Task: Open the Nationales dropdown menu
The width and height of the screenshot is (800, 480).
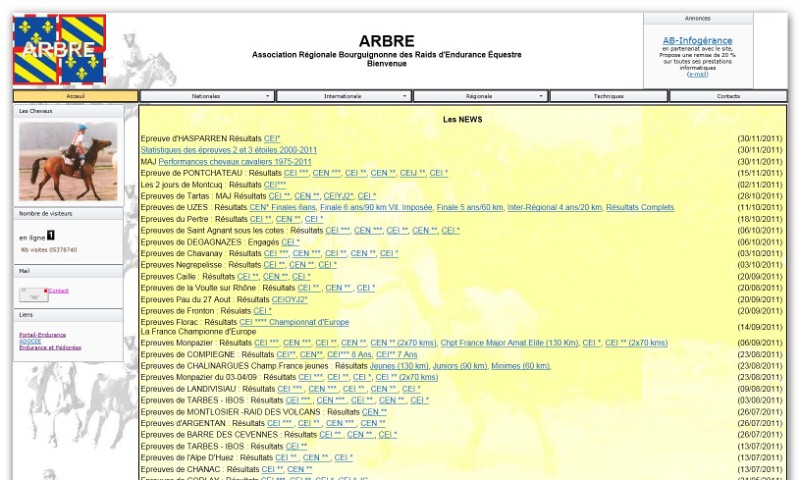Action: 207,96
